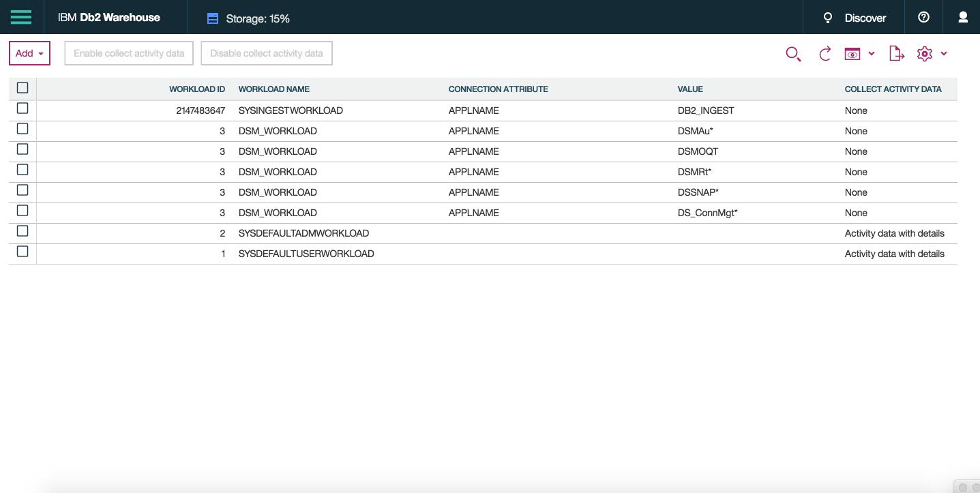Toggle the select-all header checkbox
This screenshot has width=980, height=493.
pyautogui.click(x=23, y=88)
